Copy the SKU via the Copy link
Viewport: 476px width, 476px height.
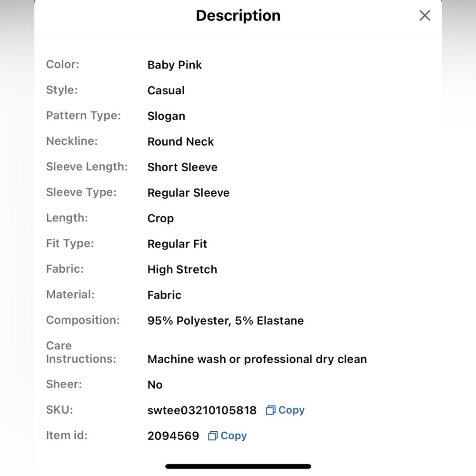tap(291, 410)
